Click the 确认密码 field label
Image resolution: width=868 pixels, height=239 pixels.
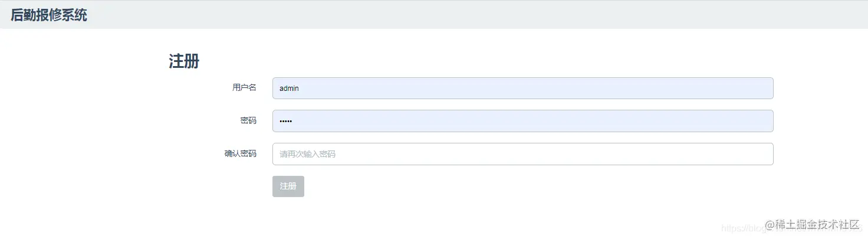pyautogui.click(x=241, y=154)
